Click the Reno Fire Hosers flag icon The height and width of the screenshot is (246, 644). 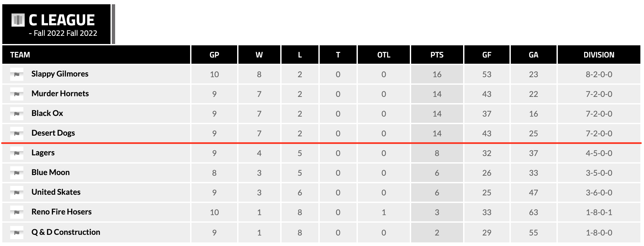tap(17, 212)
